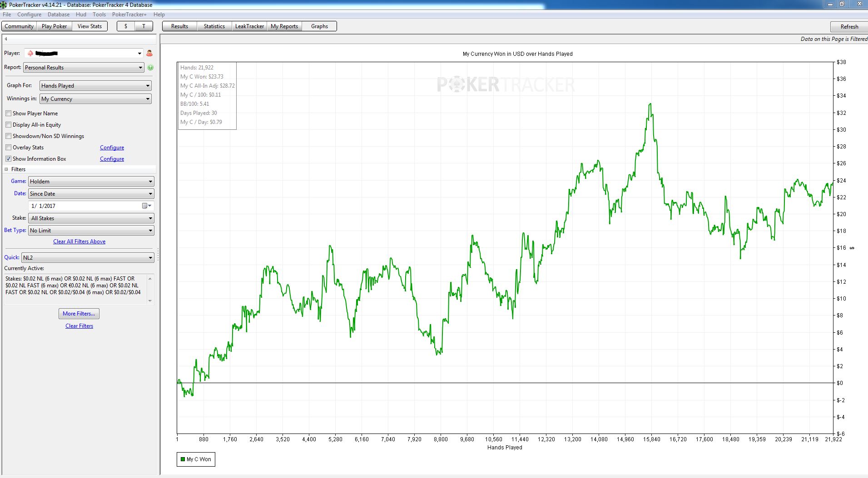Click the y-axis marker beside $16
The height and width of the screenshot is (478, 868).
click(852, 248)
